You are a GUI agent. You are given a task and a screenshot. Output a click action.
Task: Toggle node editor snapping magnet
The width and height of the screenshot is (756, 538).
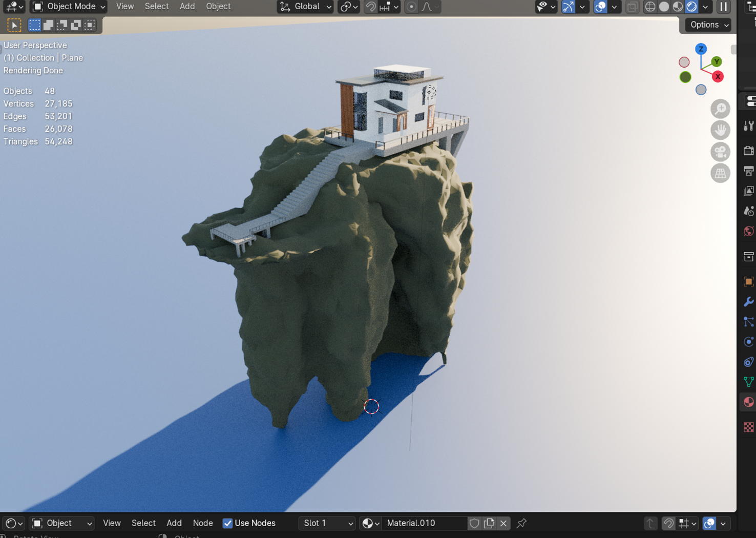click(x=668, y=523)
